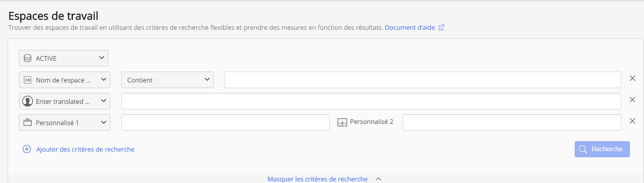Click the plus circle icon

pos(27,149)
